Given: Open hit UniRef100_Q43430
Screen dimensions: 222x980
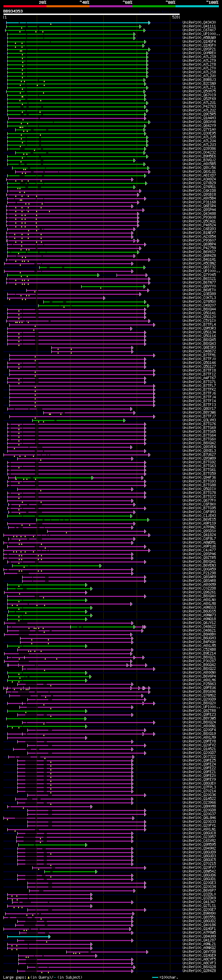Looking at the screenshot, I should coord(199,23).
